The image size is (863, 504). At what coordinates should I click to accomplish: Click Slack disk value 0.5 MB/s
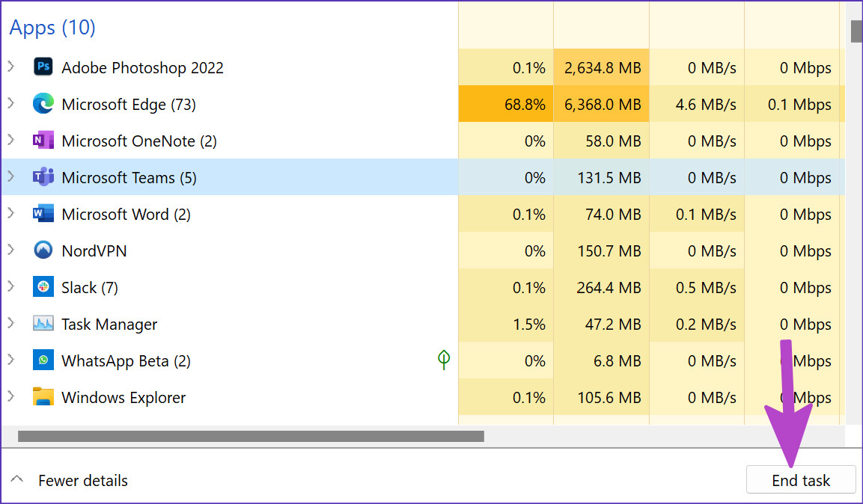(x=706, y=287)
